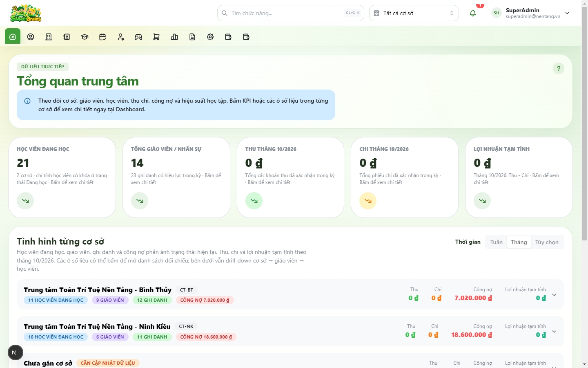Click the 10 HỌC VIÊN ĐANG HỌC badge
This screenshot has width=588, height=368.
[x=56, y=337]
